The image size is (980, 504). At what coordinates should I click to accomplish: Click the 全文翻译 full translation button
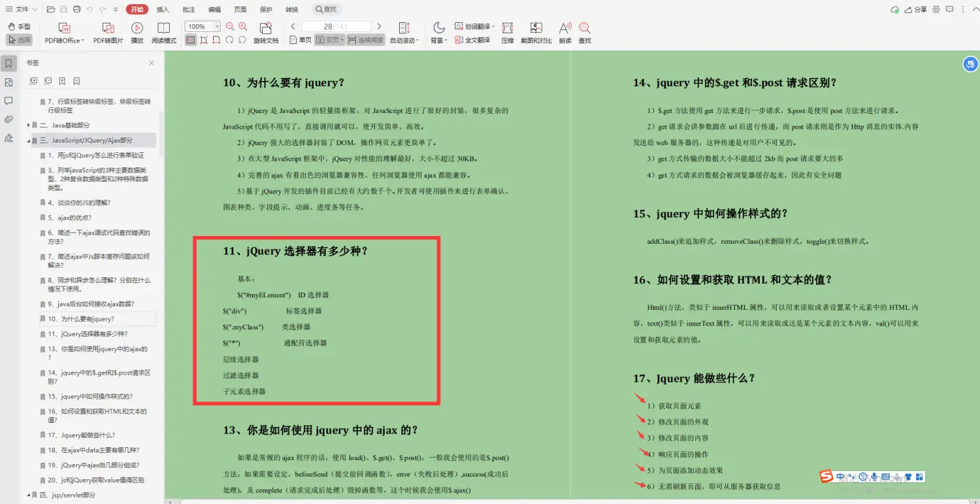click(472, 40)
